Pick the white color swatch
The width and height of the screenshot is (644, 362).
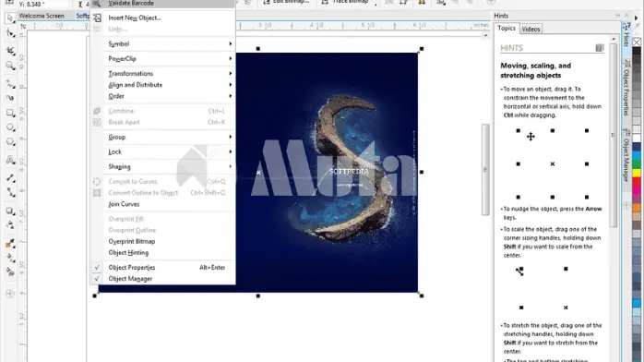[x=637, y=139]
